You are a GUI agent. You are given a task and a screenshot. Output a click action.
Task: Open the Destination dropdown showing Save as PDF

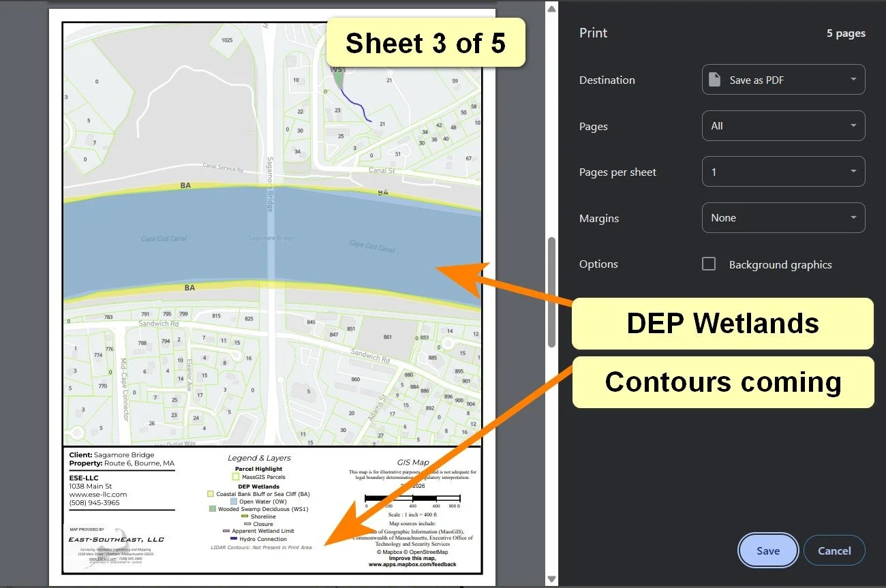tap(783, 80)
